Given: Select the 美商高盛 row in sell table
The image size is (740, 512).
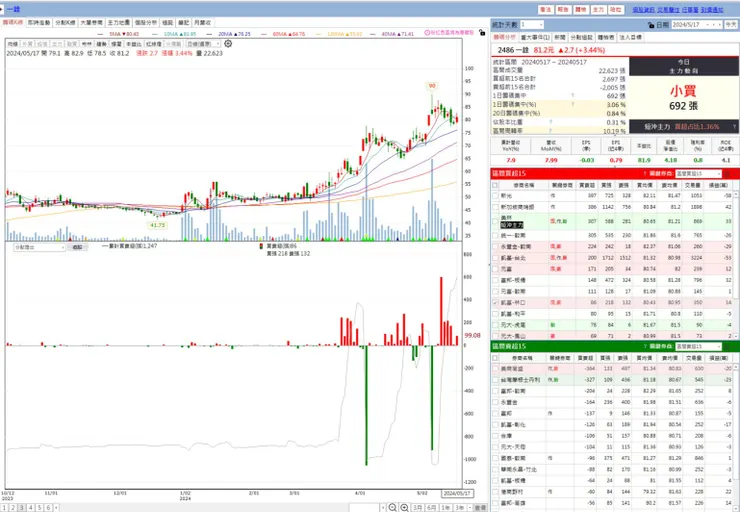Looking at the screenshot, I should click(612, 369).
